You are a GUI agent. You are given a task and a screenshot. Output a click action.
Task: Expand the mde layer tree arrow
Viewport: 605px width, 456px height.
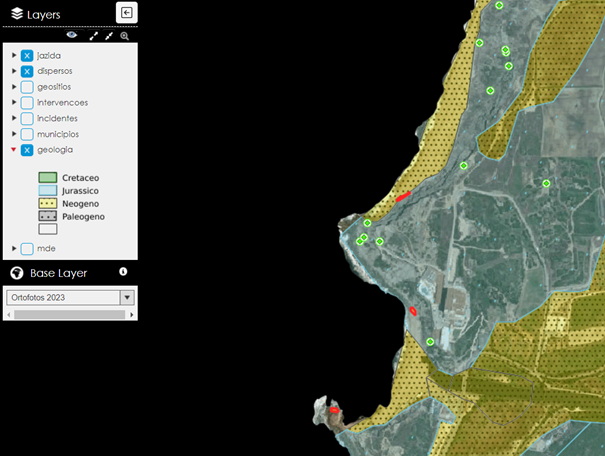tap(14, 248)
